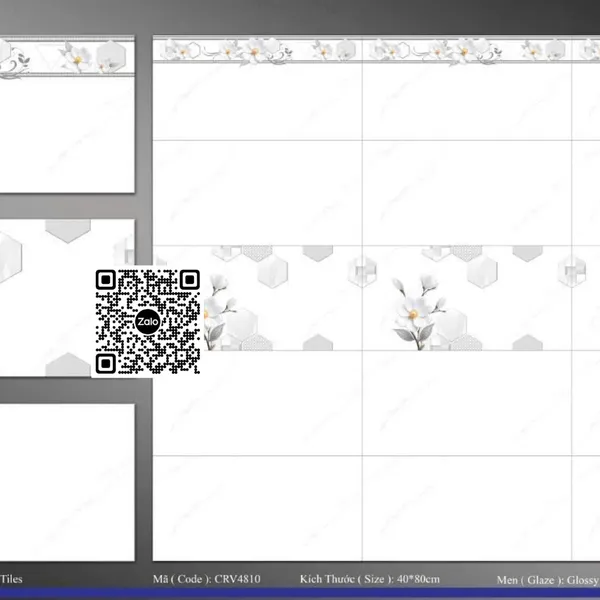Click the first plain white tile below the top border
Viewport: 600px width, 600px height.
[x=257, y=102]
